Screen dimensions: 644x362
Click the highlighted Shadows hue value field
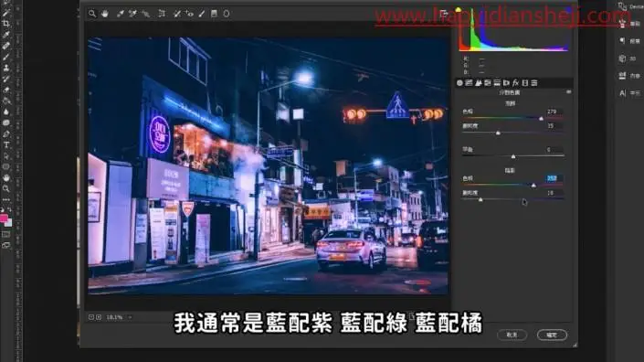pyautogui.click(x=554, y=178)
